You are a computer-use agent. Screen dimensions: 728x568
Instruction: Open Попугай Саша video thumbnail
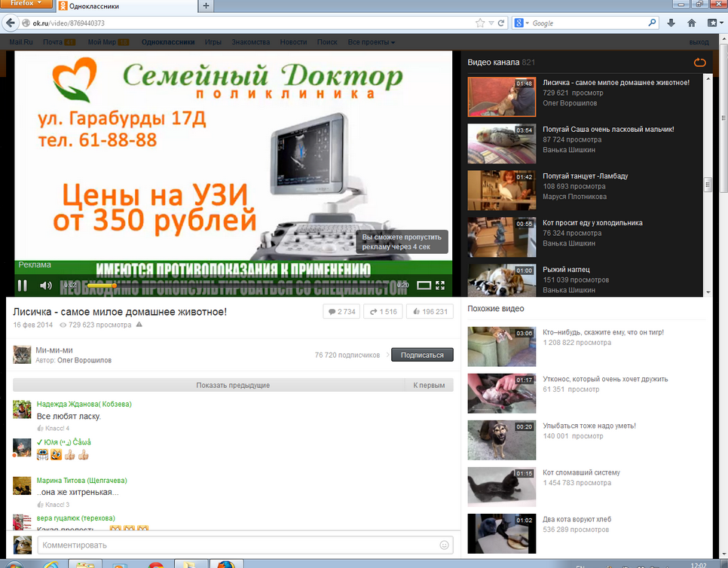point(501,143)
